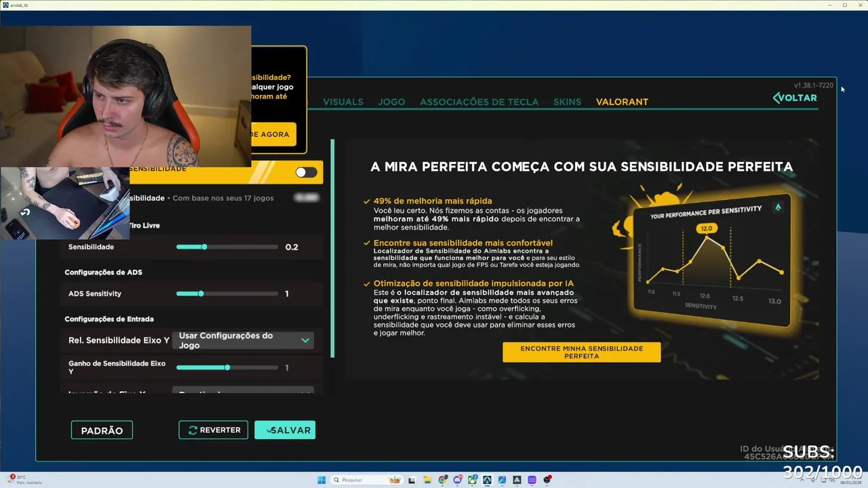Click 'Com base nos seus 17 jogos' text
The image size is (868, 488).
pos(223,198)
